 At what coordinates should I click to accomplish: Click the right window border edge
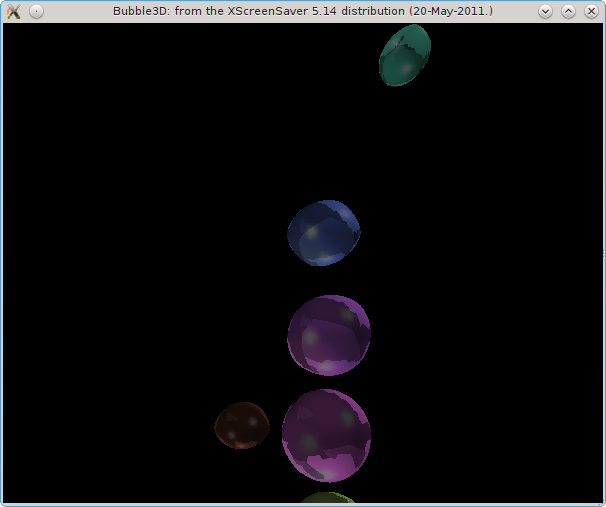[x=604, y=260]
